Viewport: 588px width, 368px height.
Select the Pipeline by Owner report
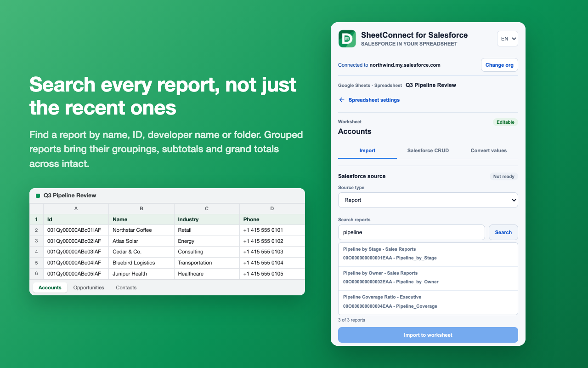(x=428, y=278)
